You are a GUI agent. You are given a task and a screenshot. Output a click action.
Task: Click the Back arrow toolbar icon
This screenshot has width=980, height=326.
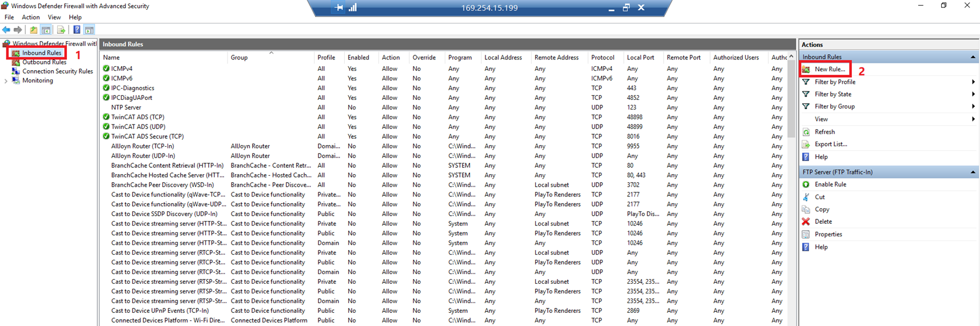pyautogui.click(x=6, y=30)
